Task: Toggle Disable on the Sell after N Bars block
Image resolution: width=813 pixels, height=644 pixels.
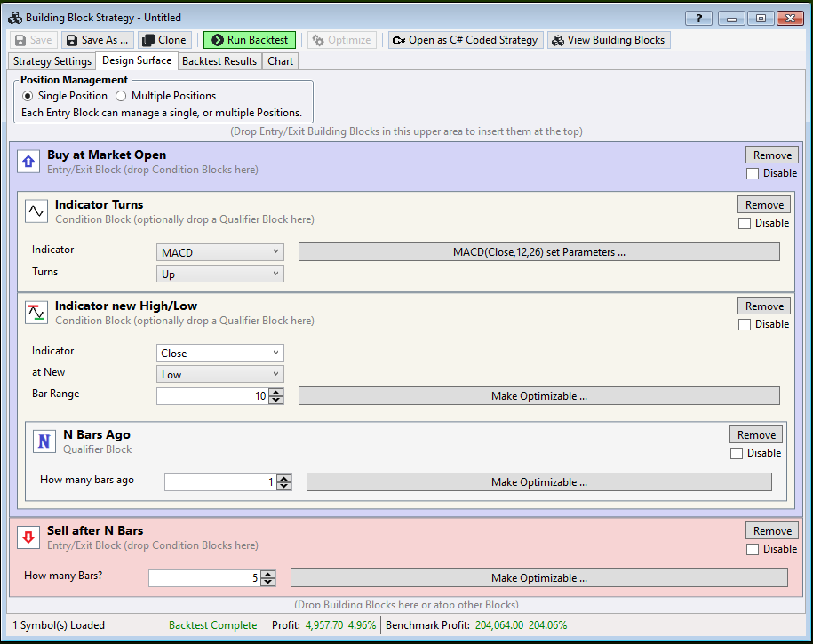Action: click(753, 550)
